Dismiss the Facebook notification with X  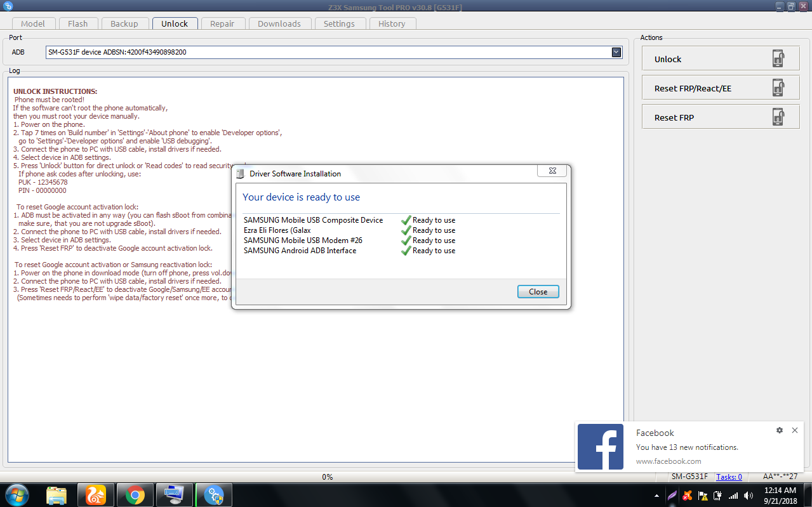coord(795,430)
